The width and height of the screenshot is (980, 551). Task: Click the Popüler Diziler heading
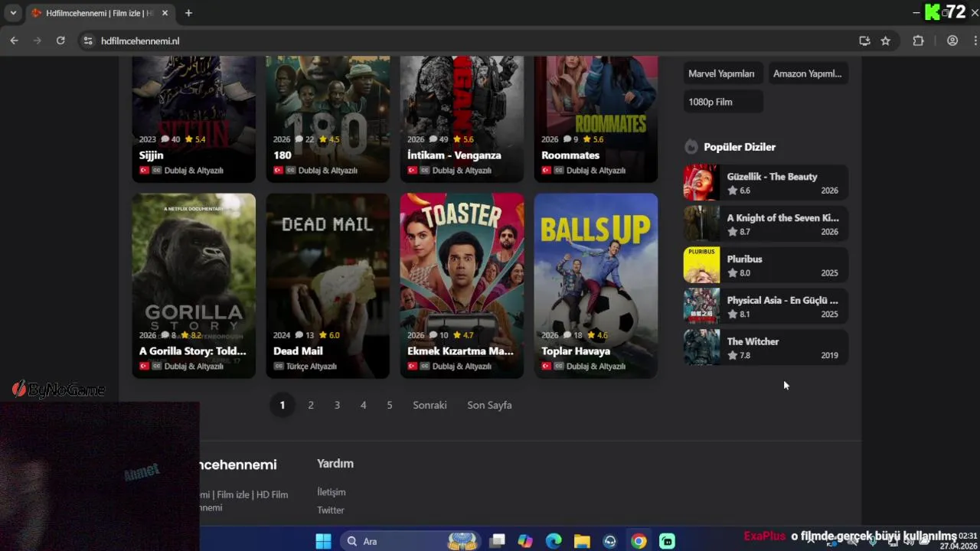[740, 147]
